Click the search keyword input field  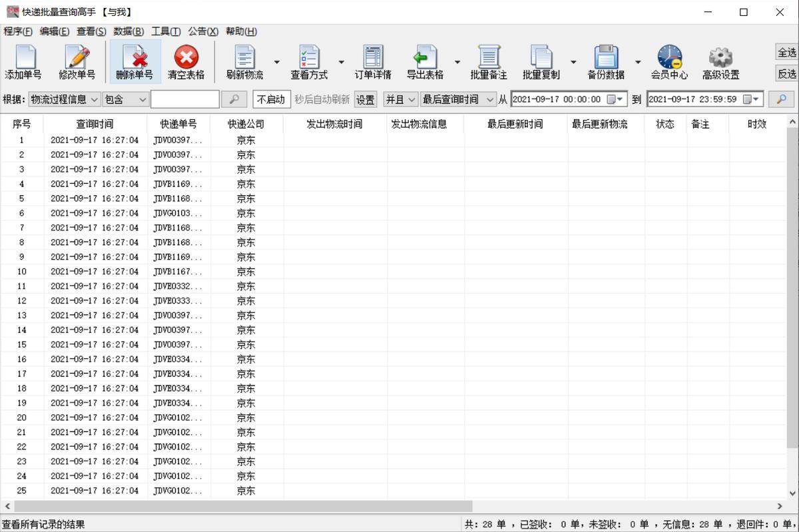[184, 100]
